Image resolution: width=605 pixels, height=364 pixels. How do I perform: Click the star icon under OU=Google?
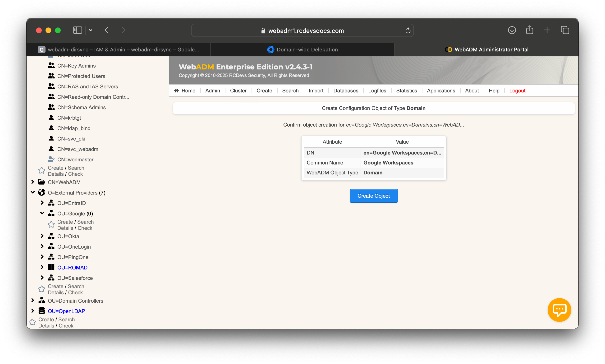(x=51, y=225)
